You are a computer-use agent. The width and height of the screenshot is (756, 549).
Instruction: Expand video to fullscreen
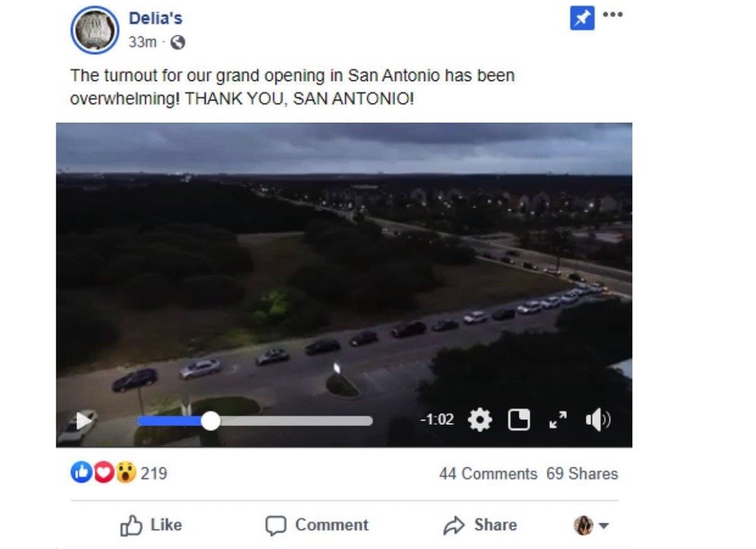point(558,419)
